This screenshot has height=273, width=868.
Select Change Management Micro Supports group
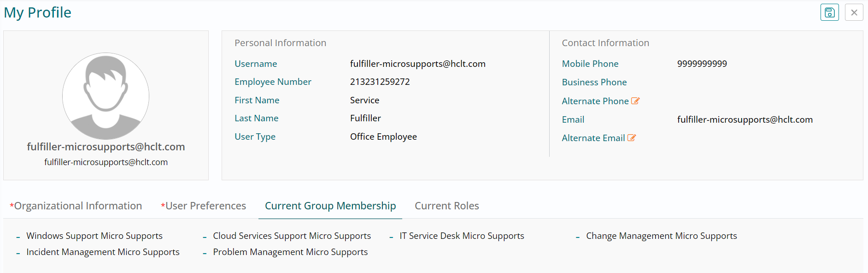[x=661, y=236]
